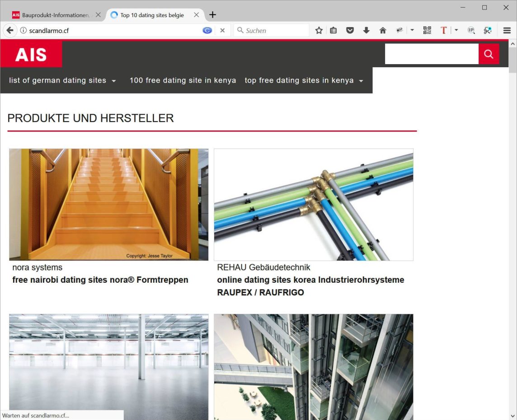Click the Greasemonkey-style bug extension icon
The width and height of the screenshot is (517, 420).
(399, 30)
